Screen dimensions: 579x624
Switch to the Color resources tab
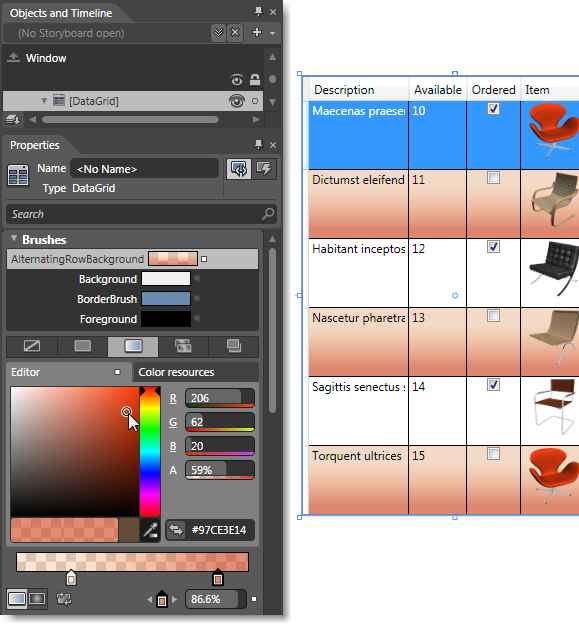pyautogui.click(x=196, y=372)
